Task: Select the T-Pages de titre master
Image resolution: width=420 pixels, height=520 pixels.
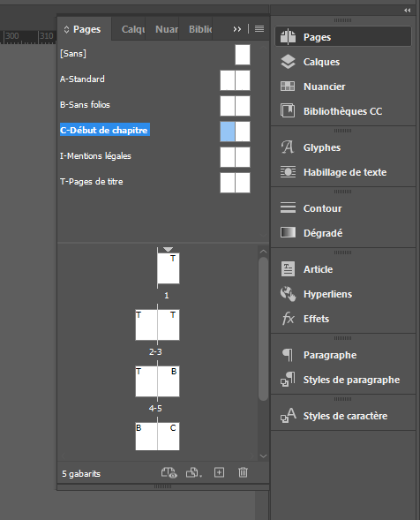Action: 155,182
